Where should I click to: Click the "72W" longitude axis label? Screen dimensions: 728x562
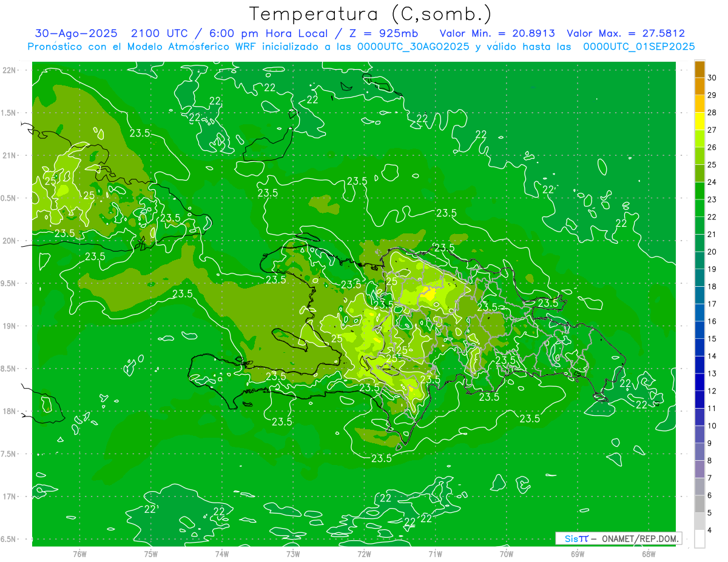pos(364,554)
